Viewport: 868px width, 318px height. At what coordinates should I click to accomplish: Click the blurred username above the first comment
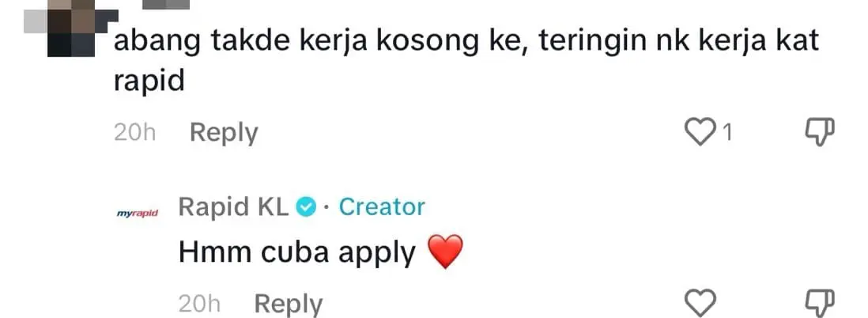(166, 4)
